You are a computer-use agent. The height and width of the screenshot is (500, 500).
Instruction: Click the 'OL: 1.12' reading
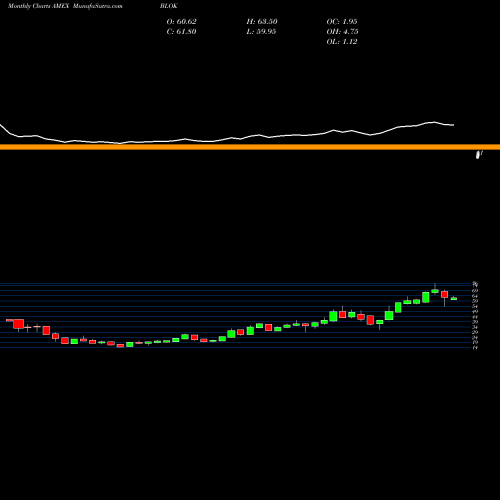(x=342, y=42)
